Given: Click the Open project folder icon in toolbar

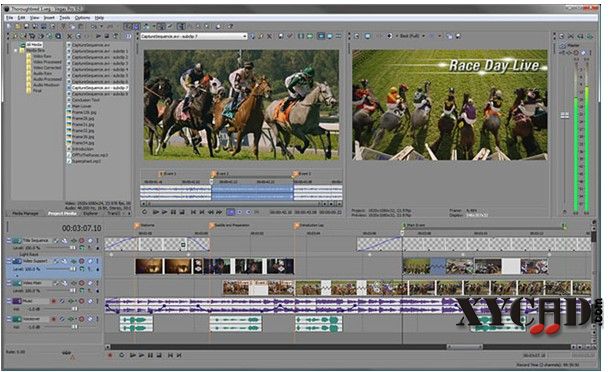Looking at the screenshot, I should (x=18, y=26).
